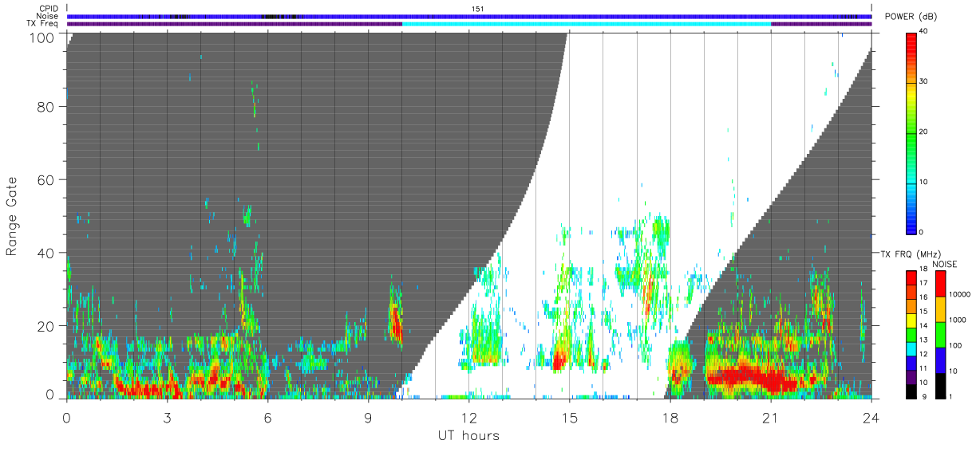Image resolution: width=980 pixels, height=452 pixels.
Task: Click the CPID value 151
Action: click(x=477, y=9)
